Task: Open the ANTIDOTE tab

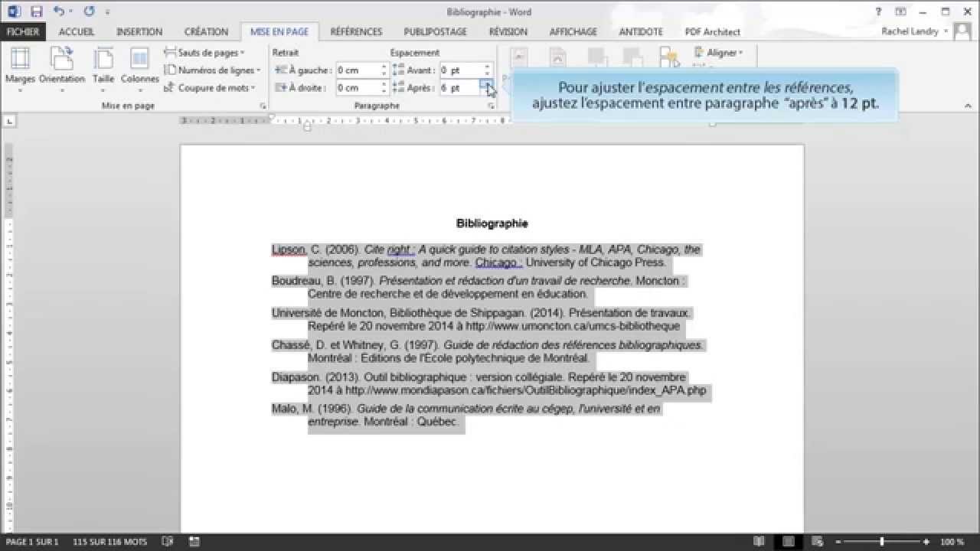Action: point(641,31)
